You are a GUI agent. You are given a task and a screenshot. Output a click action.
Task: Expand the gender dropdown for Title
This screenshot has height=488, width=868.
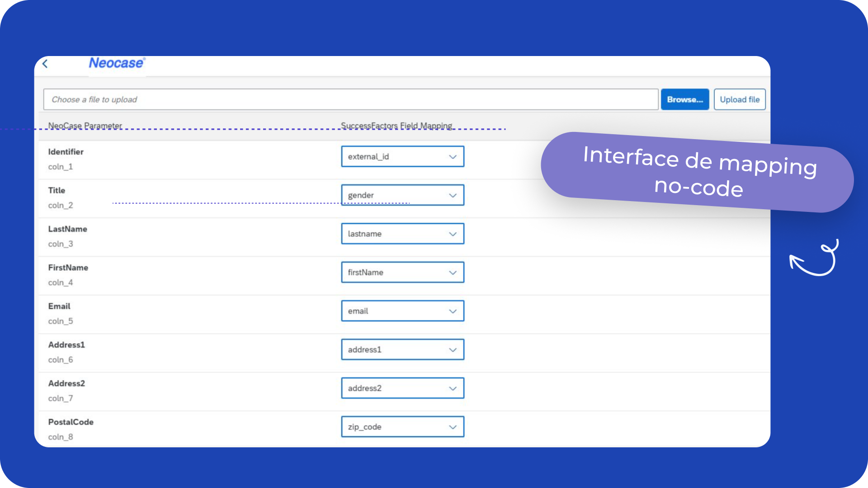coord(402,195)
